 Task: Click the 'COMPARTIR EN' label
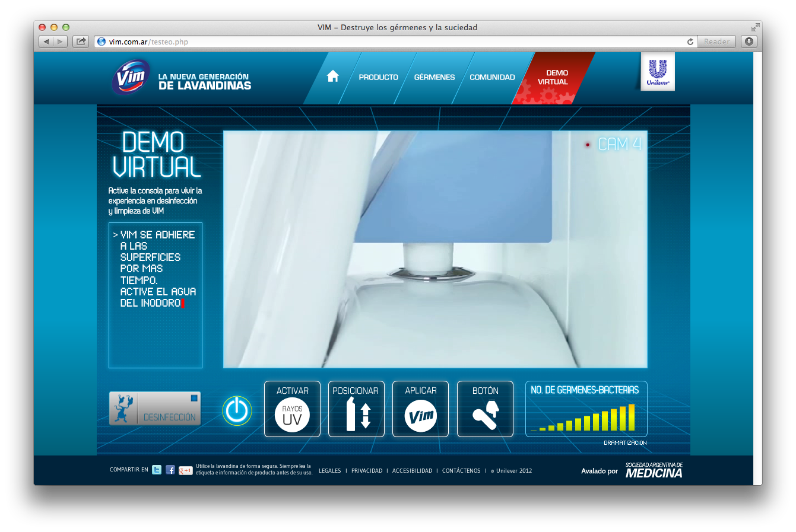click(x=129, y=470)
